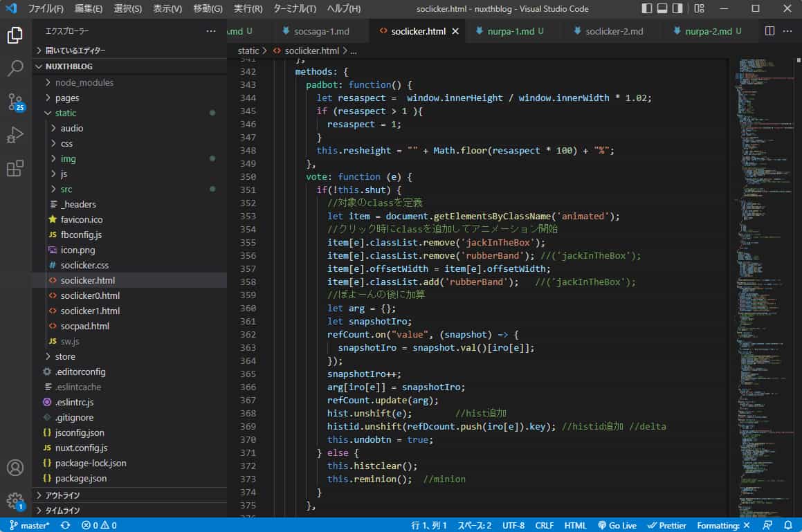Toggle the primary sidebar layout button
Screen dimensions: 802x532
[x=647, y=9]
